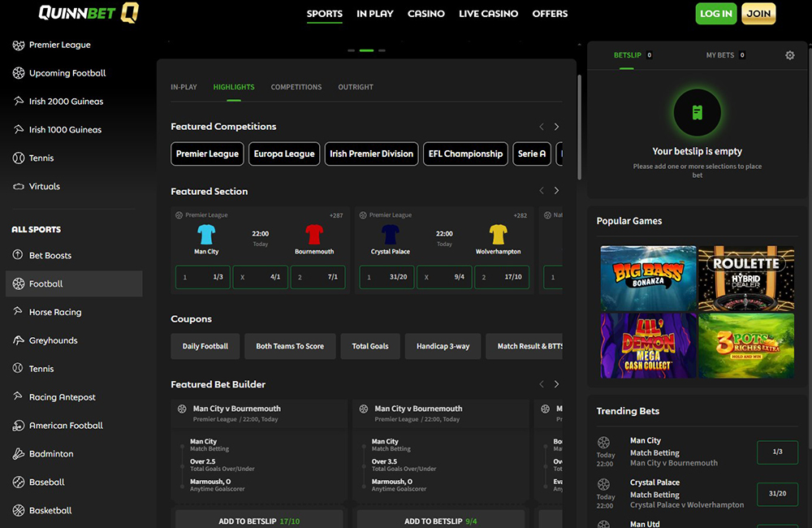Show next Featured Bet Builder card
Viewport: 812px width, 528px height.
point(557,384)
